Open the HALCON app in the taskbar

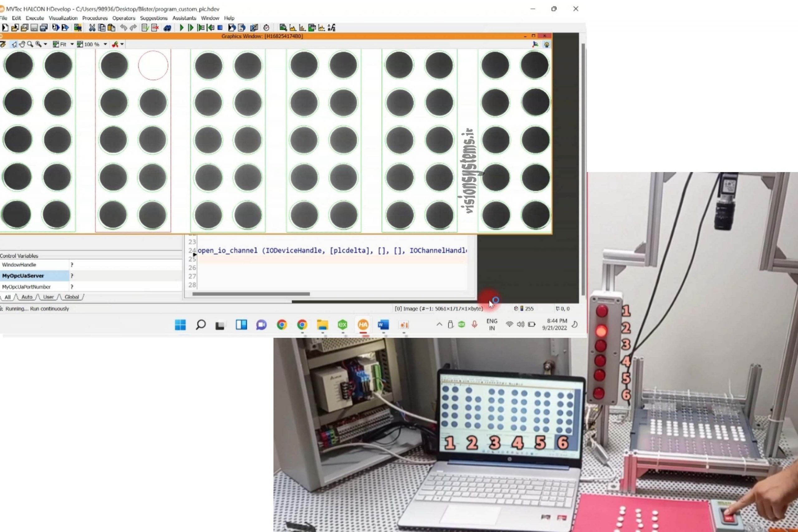[x=363, y=325]
